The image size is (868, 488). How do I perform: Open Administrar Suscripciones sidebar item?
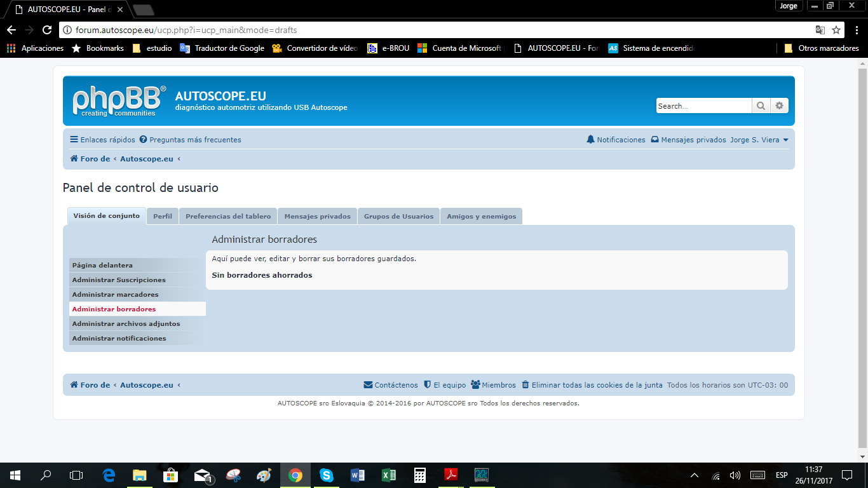(x=119, y=280)
